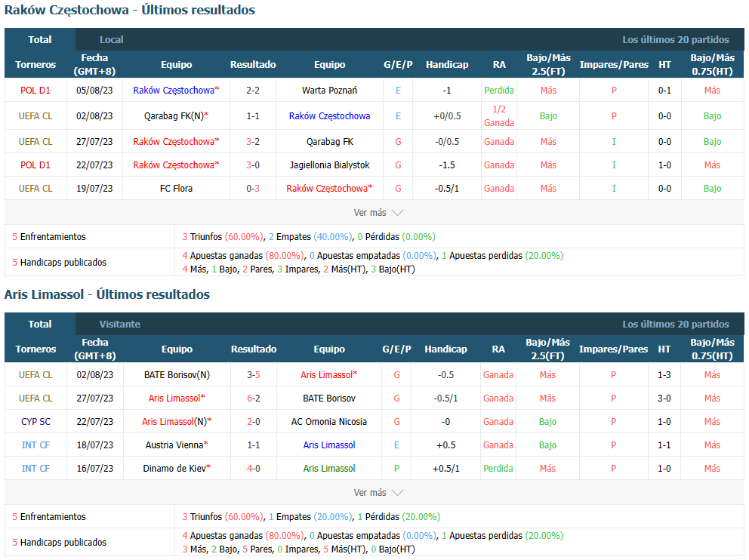Click INT CF tournament on 16/07/23 row
This screenshot has height=560, width=749.
[35, 469]
